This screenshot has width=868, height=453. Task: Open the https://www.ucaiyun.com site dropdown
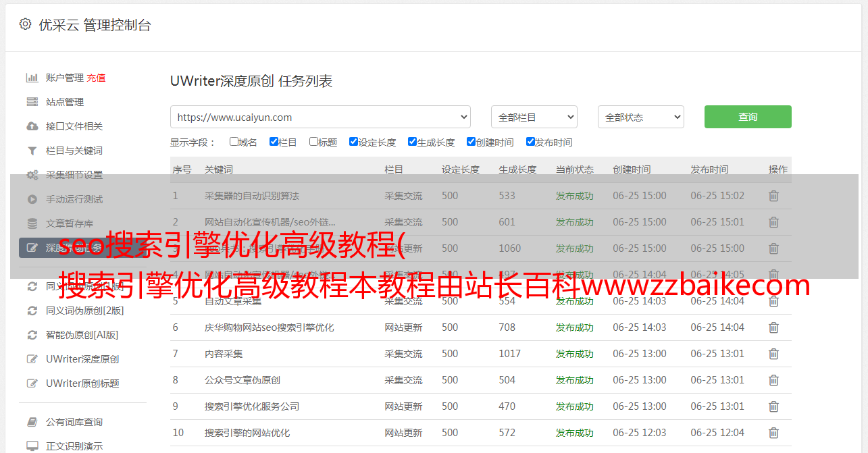pyautogui.click(x=320, y=117)
